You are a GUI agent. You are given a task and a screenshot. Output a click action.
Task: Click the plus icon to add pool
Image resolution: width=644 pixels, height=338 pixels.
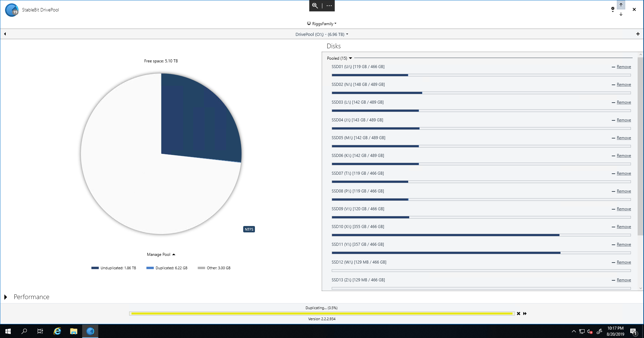coord(638,34)
